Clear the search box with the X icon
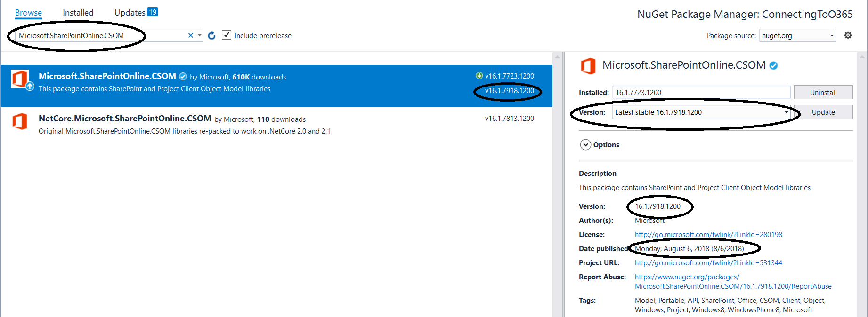The image size is (868, 317). (191, 35)
